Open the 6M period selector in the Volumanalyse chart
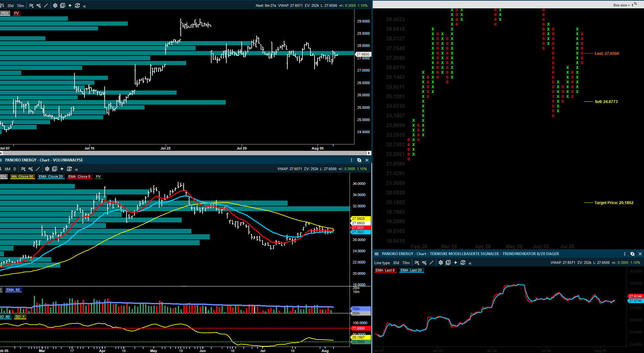The width and height of the screenshot is (644, 353). point(7,169)
